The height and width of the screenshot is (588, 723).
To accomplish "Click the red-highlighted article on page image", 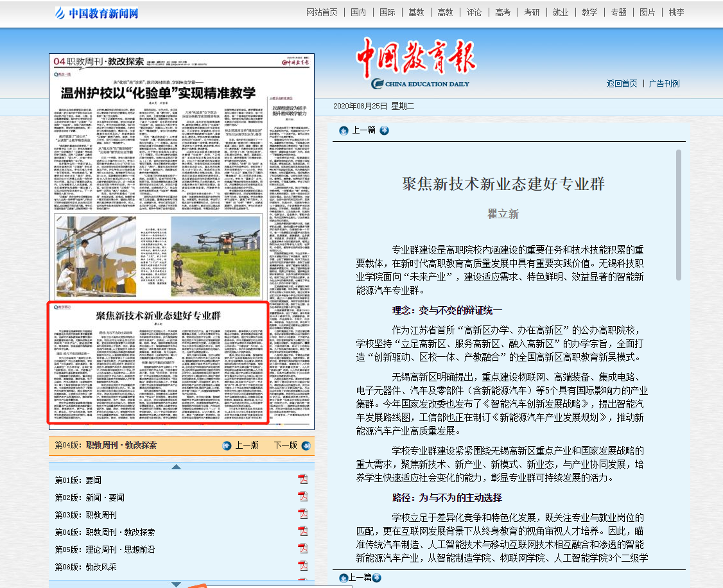I will point(158,363).
